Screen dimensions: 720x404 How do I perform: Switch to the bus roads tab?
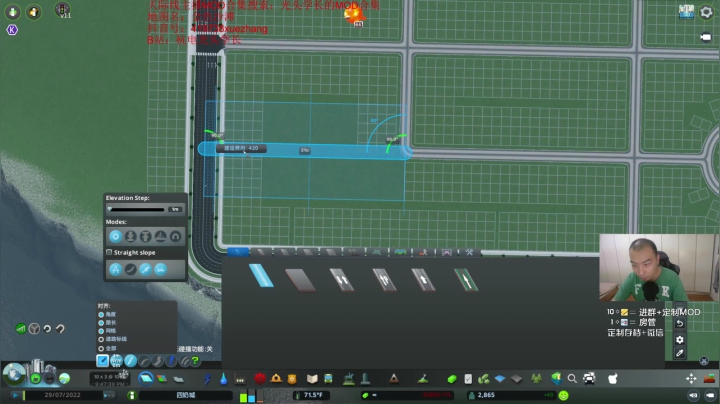400,252
